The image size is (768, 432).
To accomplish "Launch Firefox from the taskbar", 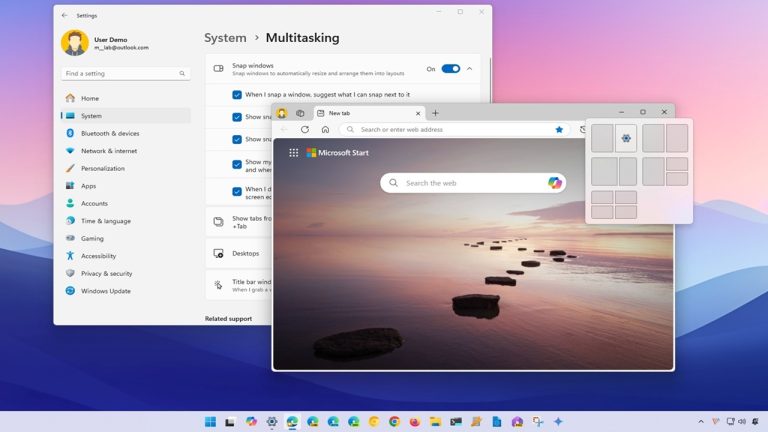I will 415,422.
